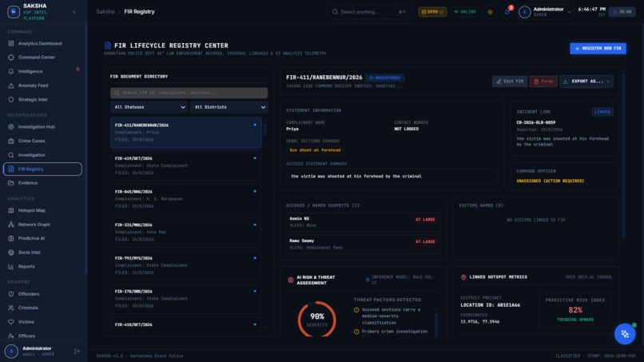644x362 pixels.
Task: Open All Statuses filter dropdown
Action: (x=149, y=107)
